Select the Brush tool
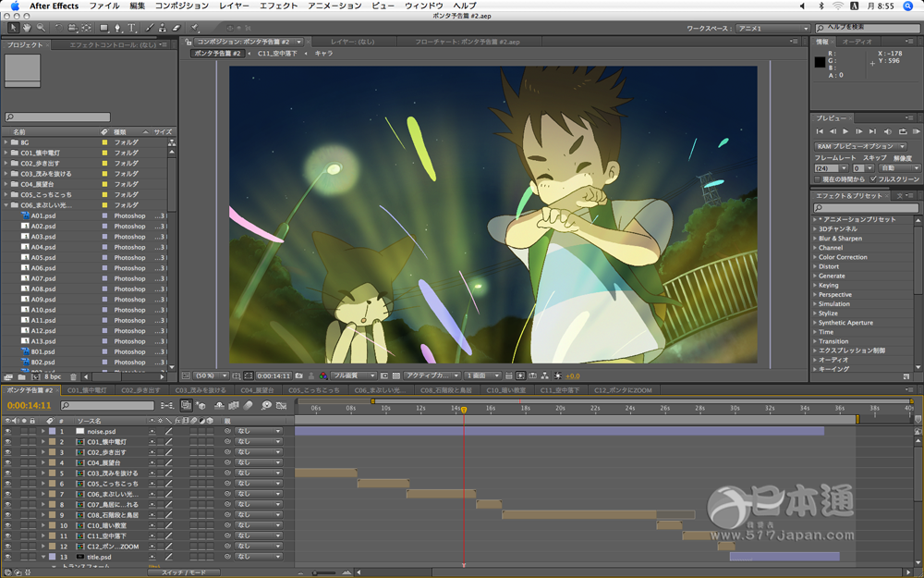Viewport: 924px width, 578px height. point(148,28)
